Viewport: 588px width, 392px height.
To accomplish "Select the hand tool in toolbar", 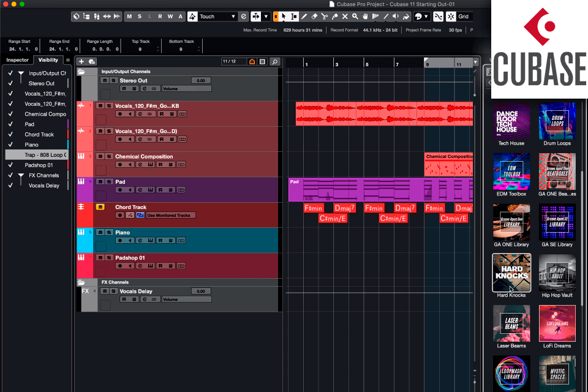I will [x=365, y=17].
